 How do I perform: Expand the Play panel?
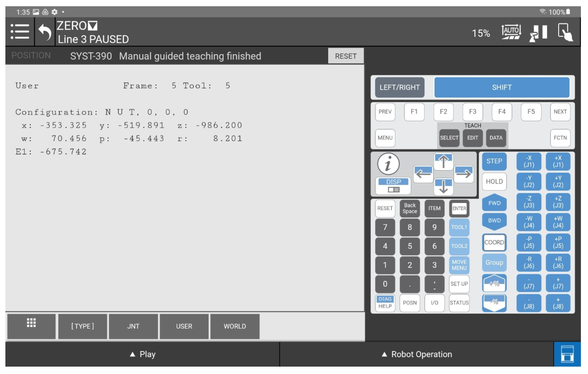pos(142,354)
